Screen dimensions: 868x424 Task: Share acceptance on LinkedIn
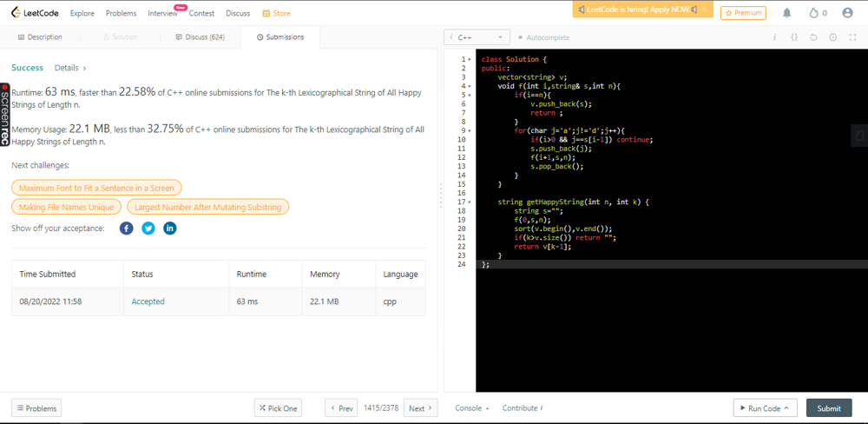point(170,229)
